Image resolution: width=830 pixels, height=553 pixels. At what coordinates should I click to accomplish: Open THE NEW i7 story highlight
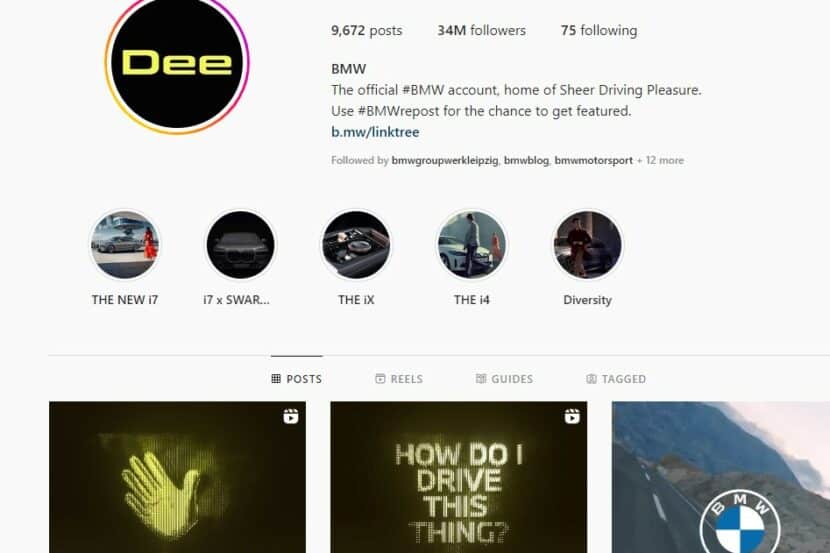(x=125, y=244)
